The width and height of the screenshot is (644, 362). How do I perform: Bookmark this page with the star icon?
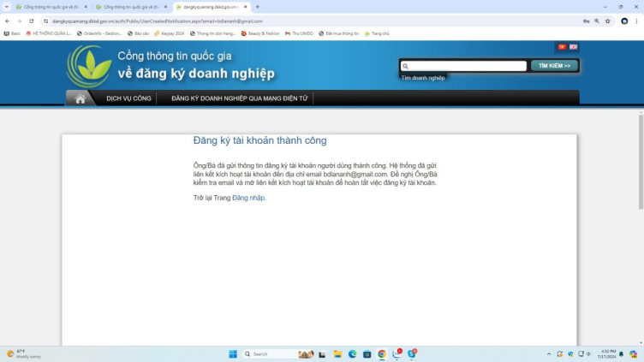click(x=607, y=21)
